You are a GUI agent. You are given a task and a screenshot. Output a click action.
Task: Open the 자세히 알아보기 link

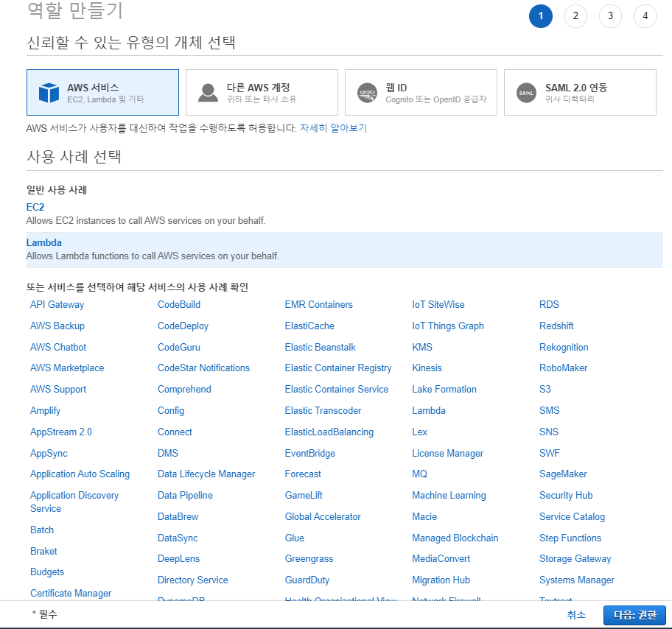tap(334, 127)
